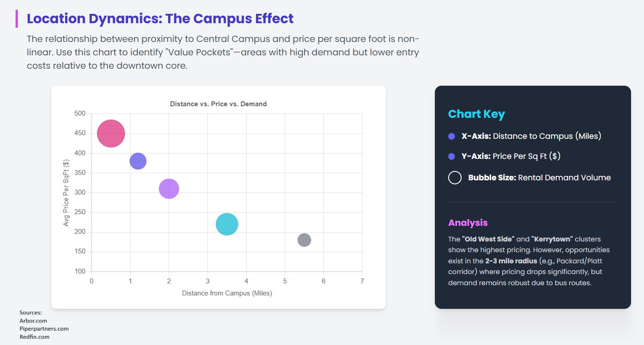Click the indigo bubble near 1.2 miles
This screenshot has height=345, width=644.
138,161
